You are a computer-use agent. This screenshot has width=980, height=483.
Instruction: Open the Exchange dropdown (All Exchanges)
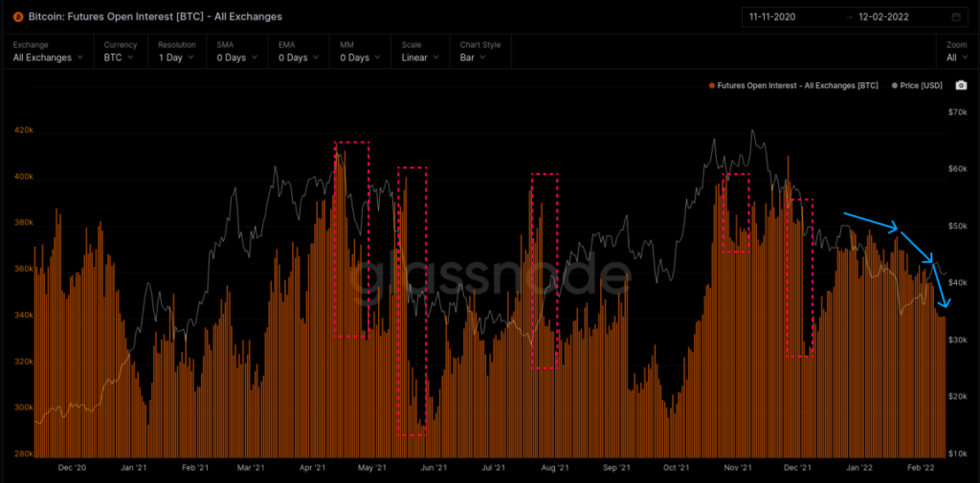coord(48,57)
